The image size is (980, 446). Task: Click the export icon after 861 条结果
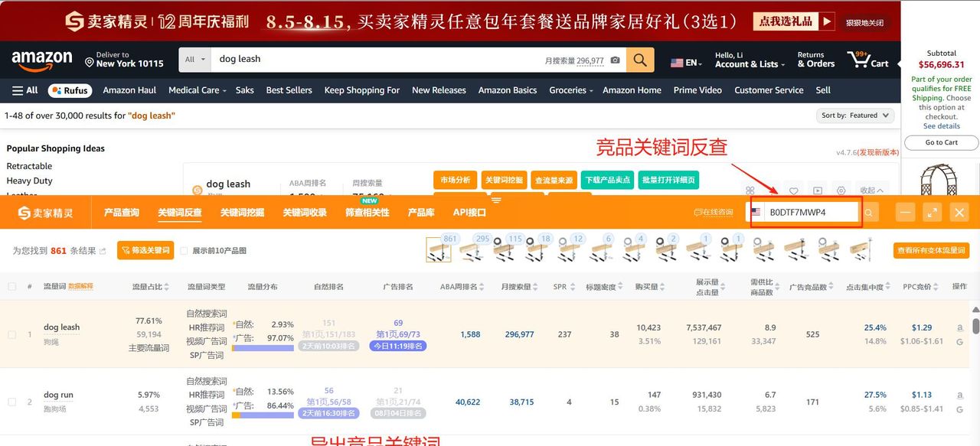pyautogui.click(x=103, y=251)
